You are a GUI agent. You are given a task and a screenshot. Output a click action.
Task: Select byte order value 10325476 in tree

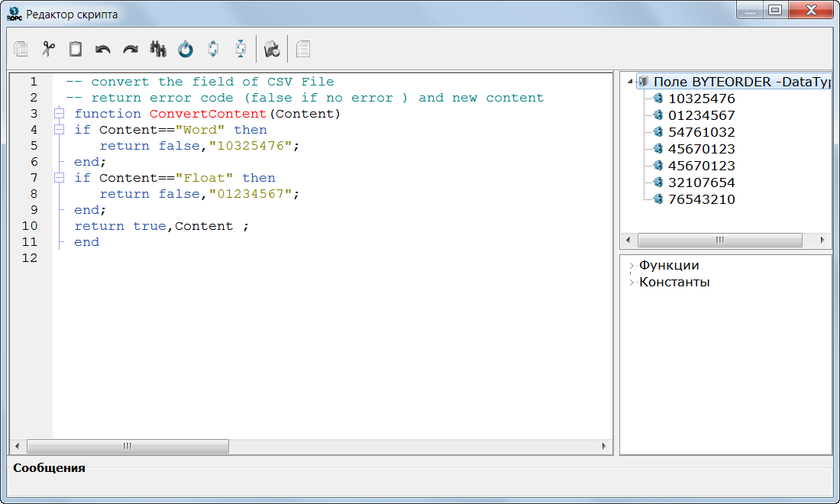tap(701, 99)
